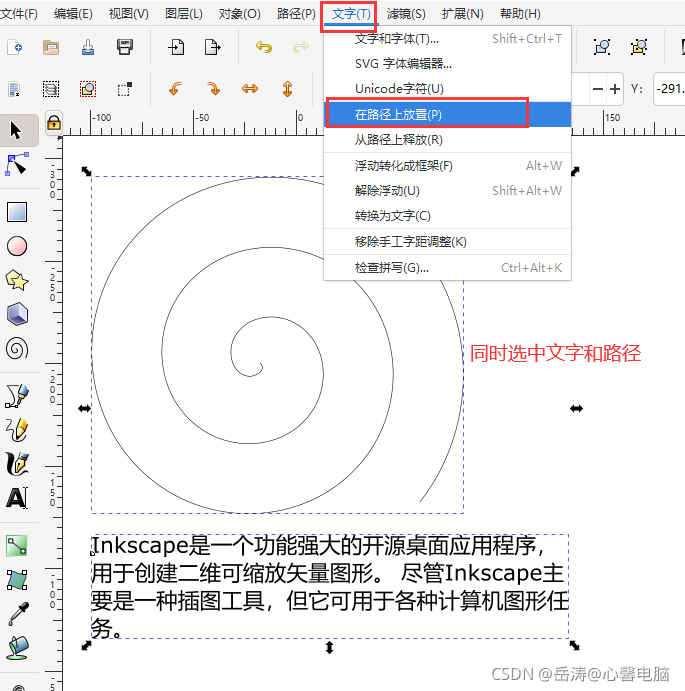Select the Star and polygon tool
Image resolution: width=685 pixels, height=691 pixels.
pyautogui.click(x=17, y=280)
